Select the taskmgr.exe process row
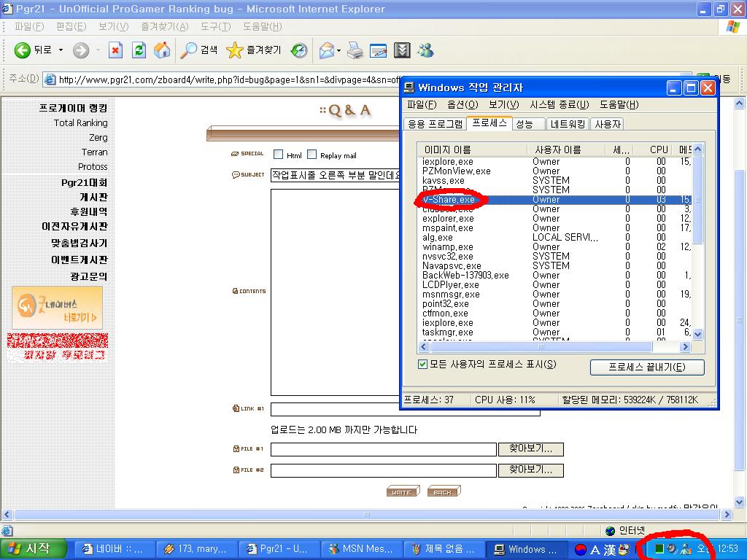The height and width of the screenshot is (560, 747). click(x=555, y=332)
